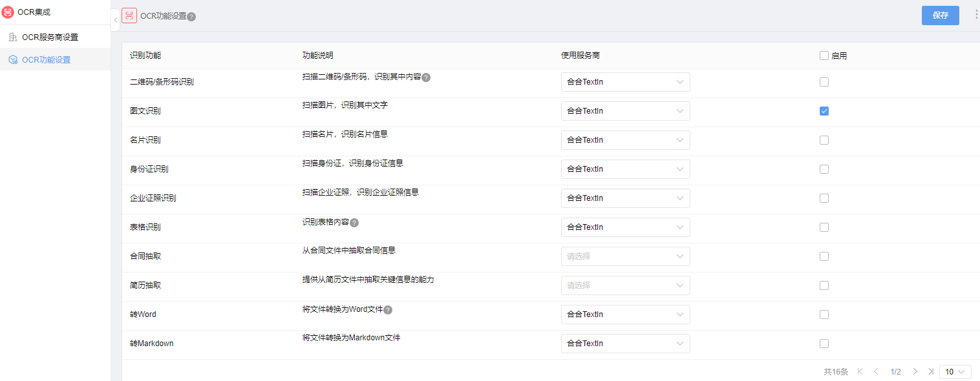Click the 合同抽取 row name
The image size is (980, 381).
[x=145, y=256]
